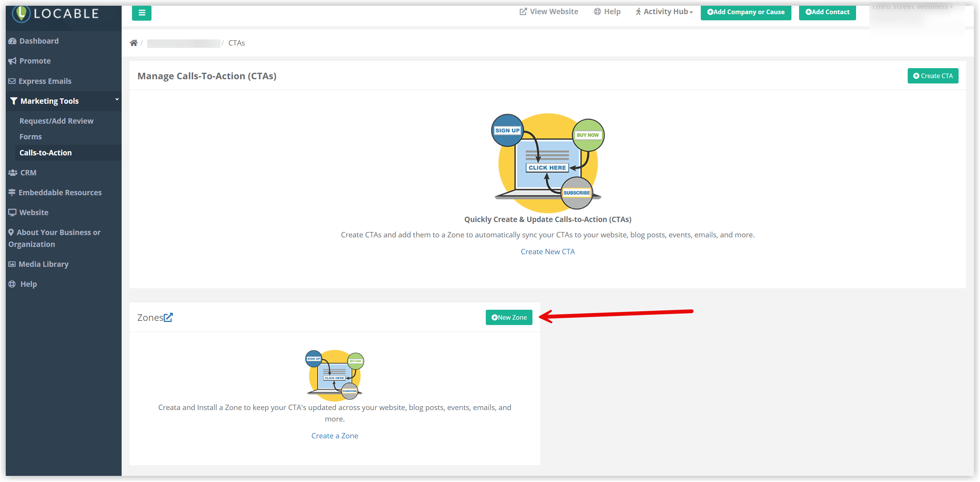Screen dimensions: 980x482
Task: Click the hamburger menu toggle icon
Action: 142,13
